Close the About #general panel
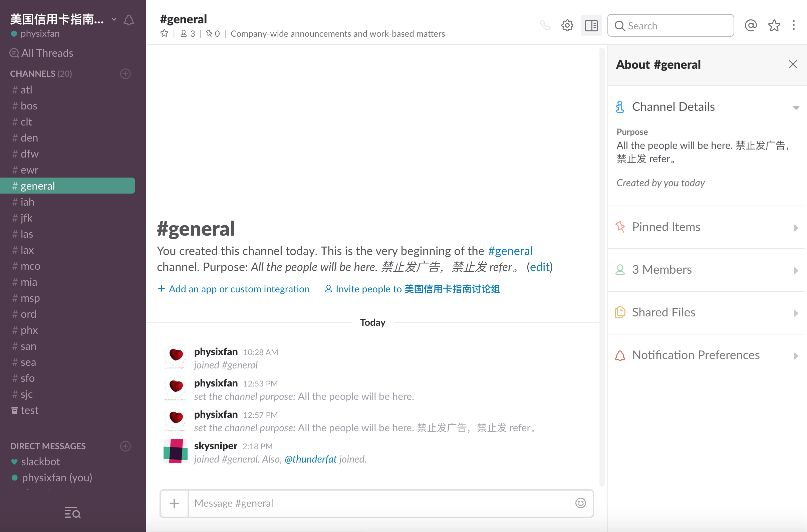The image size is (807, 532). 793,64
